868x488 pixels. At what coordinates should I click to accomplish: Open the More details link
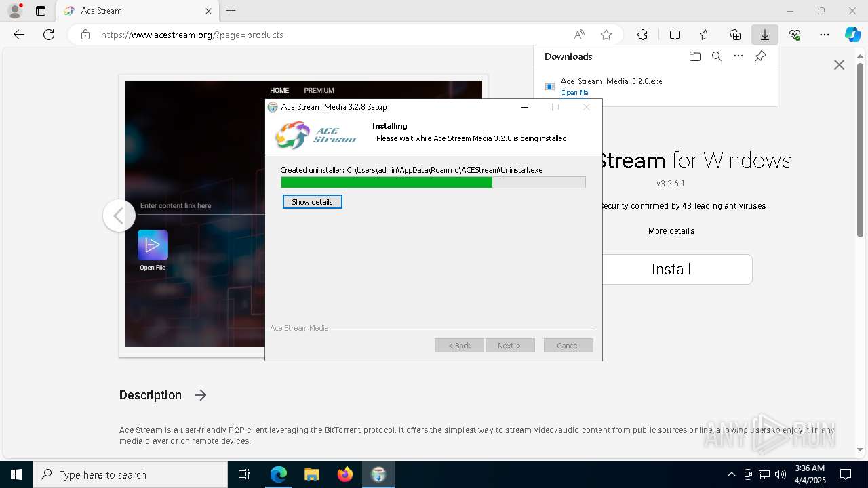tap(671, 231)
